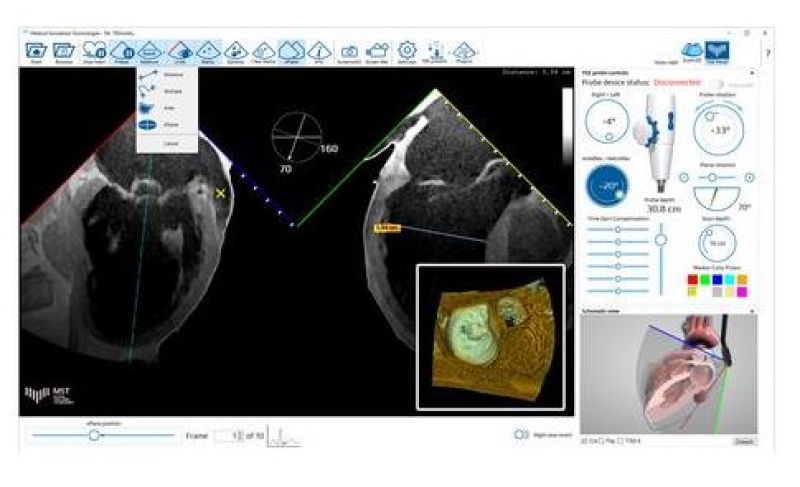
Task: Click the Freeze toolbar icon
Action: tap(122, 50)
